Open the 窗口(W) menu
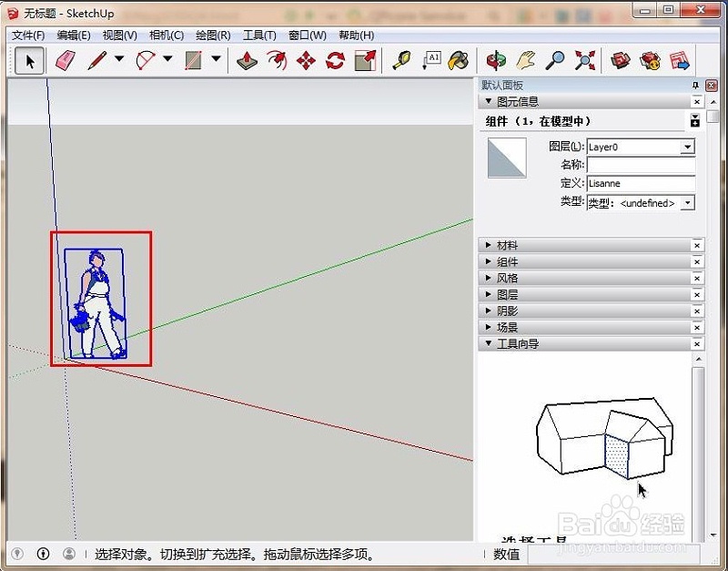The width and height of the screenshot is (728, 571). (308, 35)
